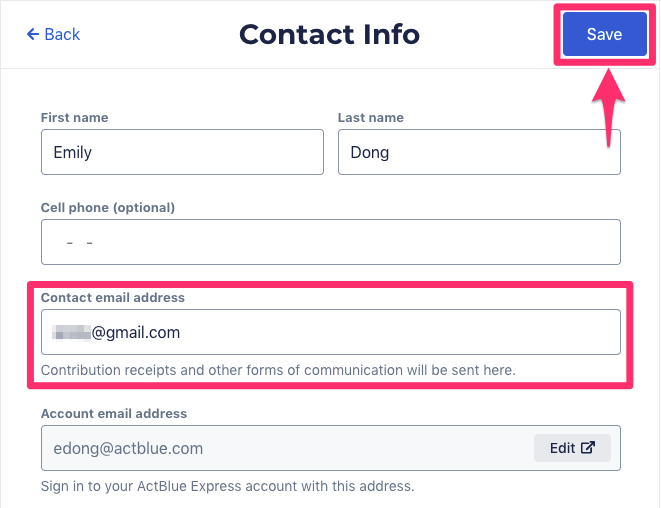
Task: Click the ActBlue Express sign-in helper text
Action: (x=227, y=487)
